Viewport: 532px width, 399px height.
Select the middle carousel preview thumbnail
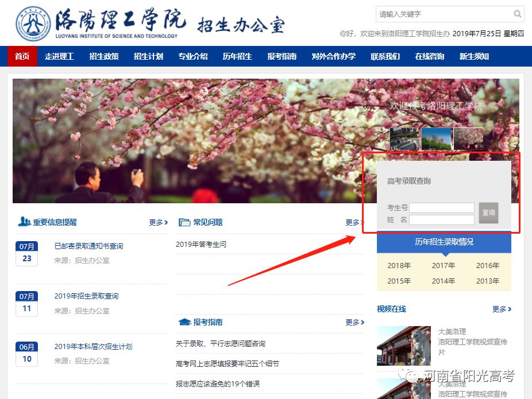point(436,138)
